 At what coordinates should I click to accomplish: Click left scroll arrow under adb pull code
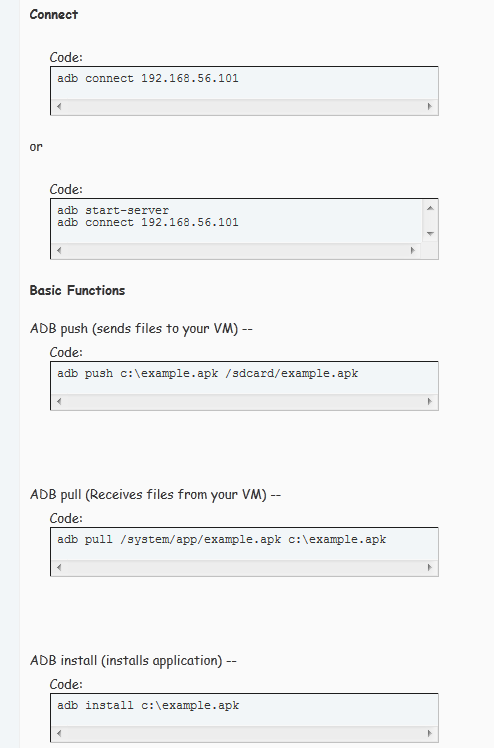click(59, 567)
